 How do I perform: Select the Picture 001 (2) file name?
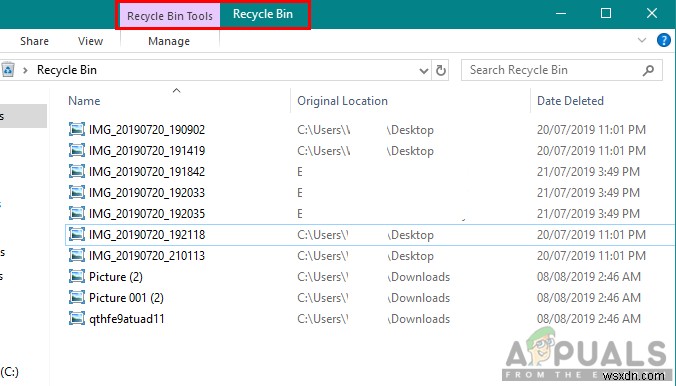pos(126,298)
